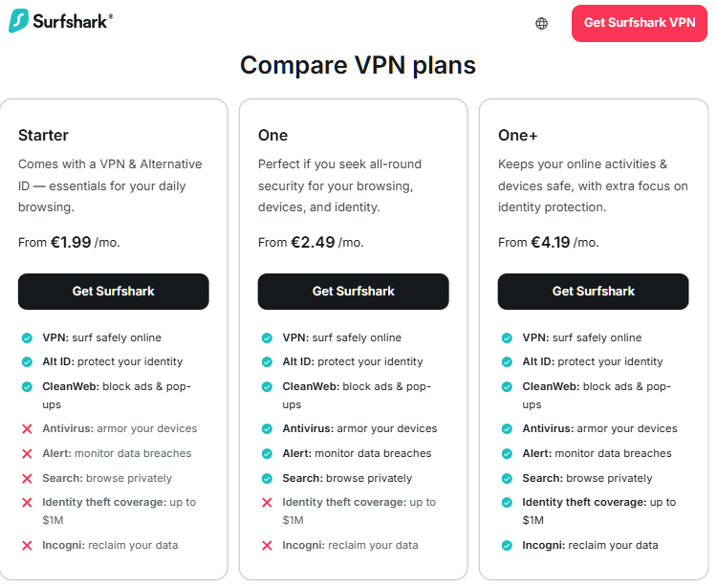Click Starter plan's Alert red cross icon
The image size is (717, 588).
tap(26, 454)
